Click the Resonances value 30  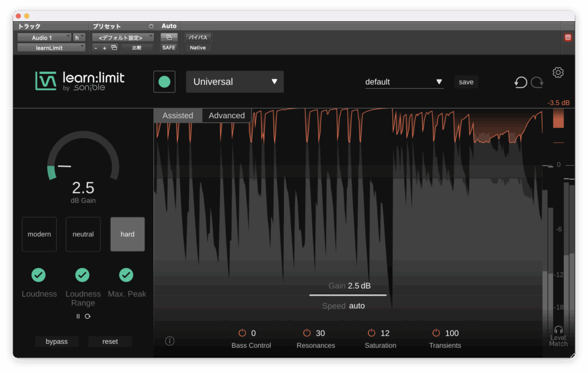point(320,333)
